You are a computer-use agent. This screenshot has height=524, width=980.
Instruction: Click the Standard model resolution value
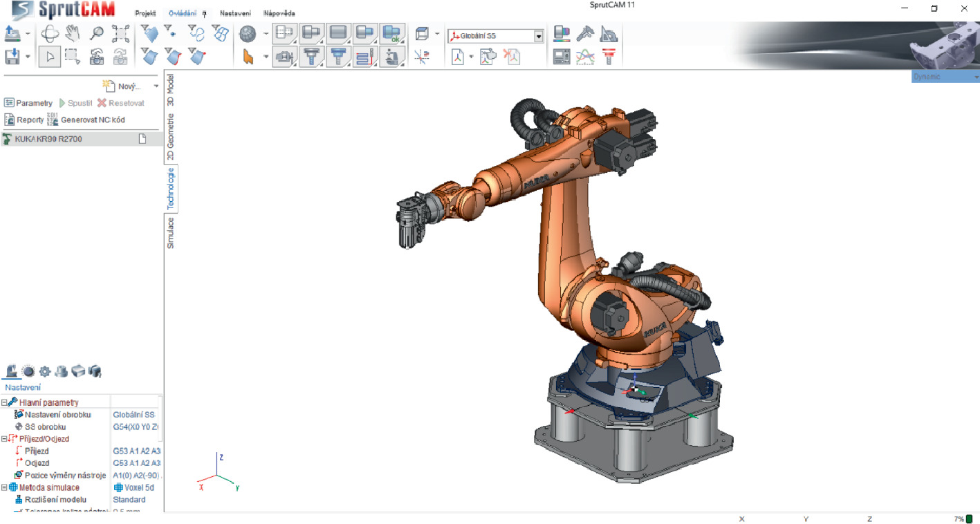(129, 499)
